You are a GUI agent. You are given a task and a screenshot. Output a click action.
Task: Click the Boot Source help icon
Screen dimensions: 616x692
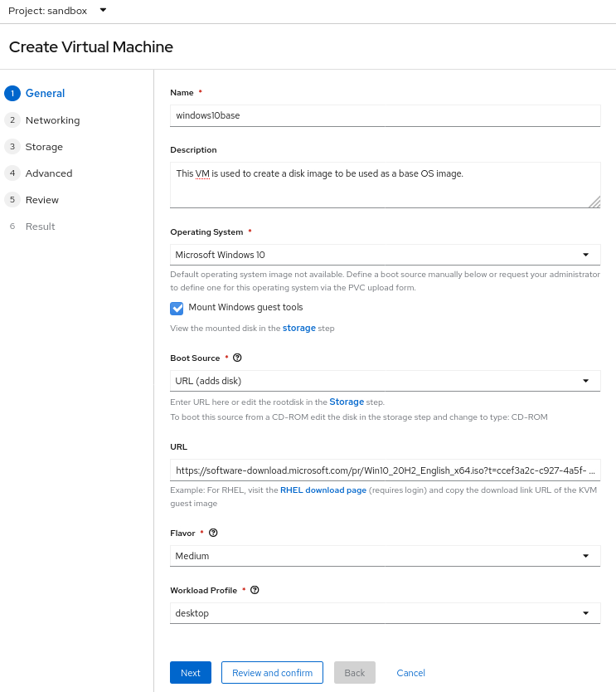click(x=237, y=358)
